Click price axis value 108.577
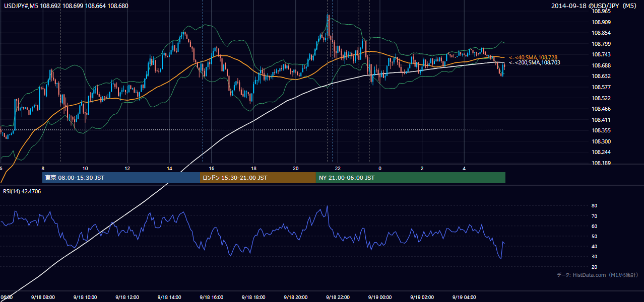 pyautogui.click(x=601, y=87)
